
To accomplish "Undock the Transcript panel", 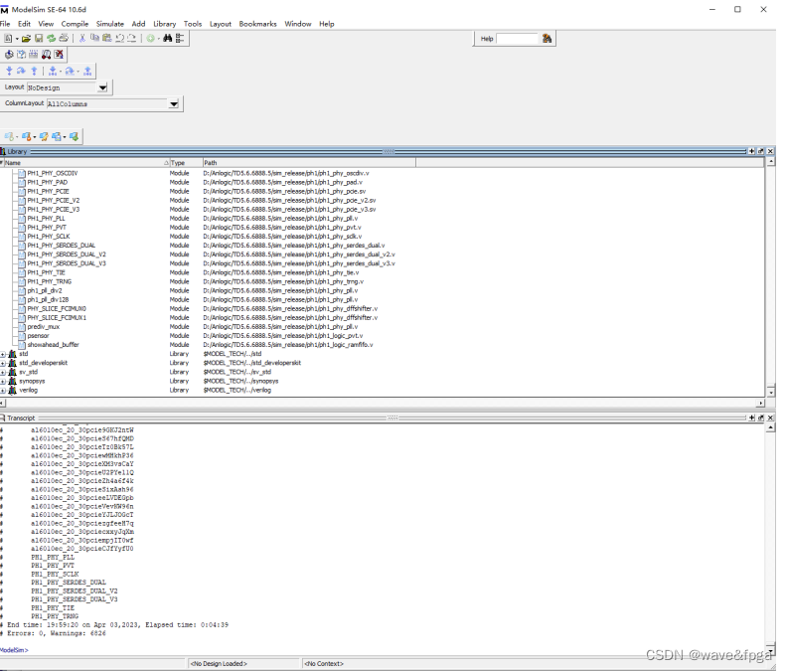I will (x=761, y=418).
